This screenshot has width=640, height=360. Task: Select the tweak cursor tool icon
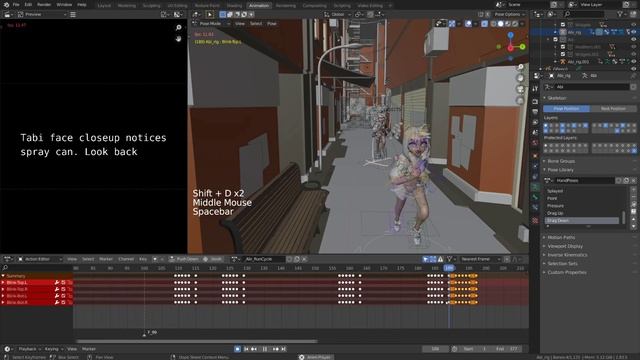209,15
